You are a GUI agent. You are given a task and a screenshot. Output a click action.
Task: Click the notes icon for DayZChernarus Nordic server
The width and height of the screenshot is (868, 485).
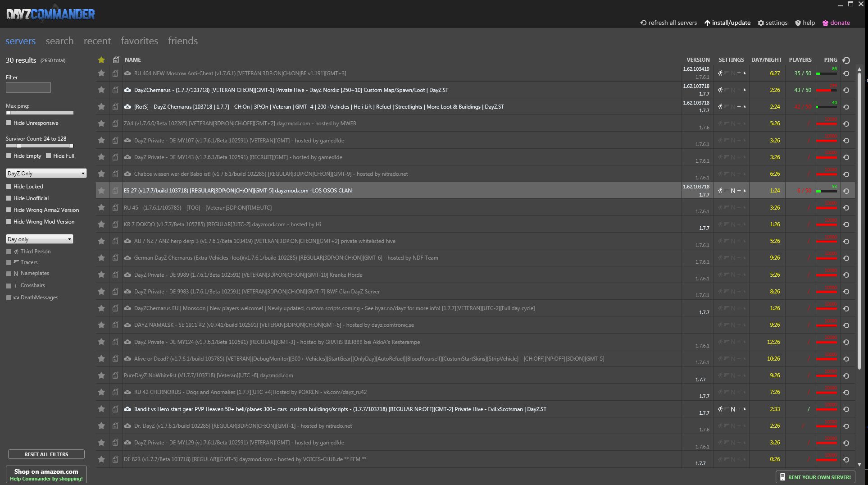115,90
